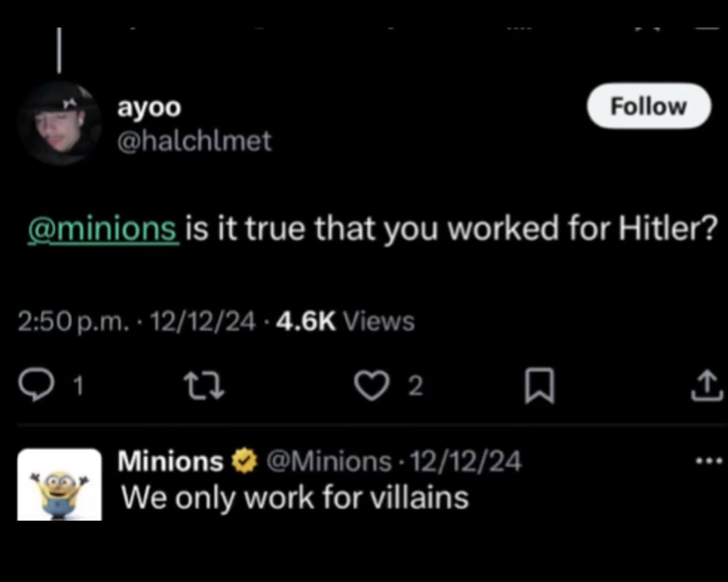Click the gold verified badge beside Minions
Viewport: 728px width, 582px height.
tap(244, 462)
